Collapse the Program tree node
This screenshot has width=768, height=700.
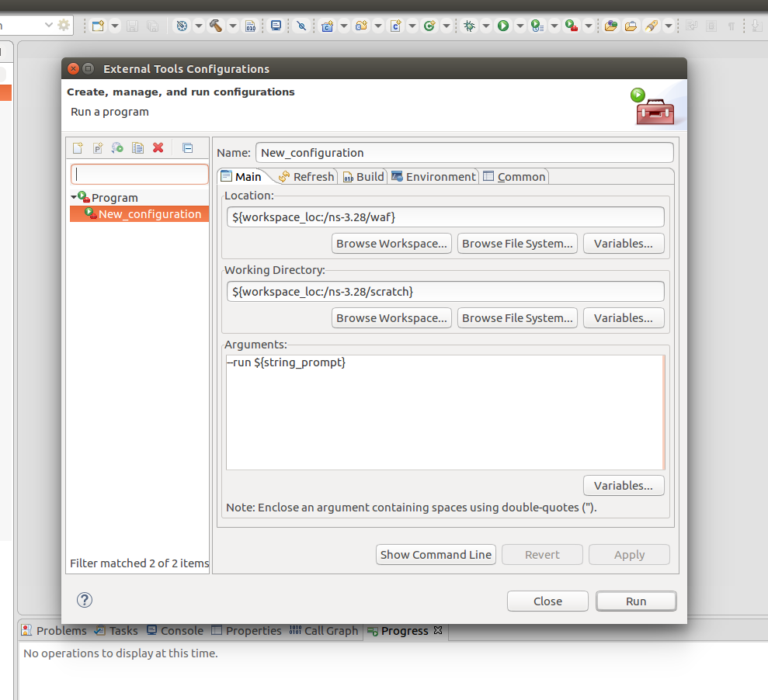pos(74,198)
